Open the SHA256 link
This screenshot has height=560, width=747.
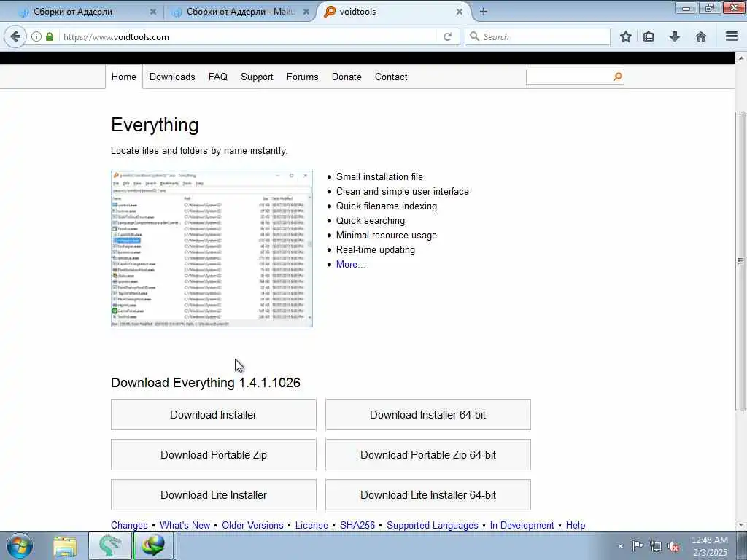tap(357, 525)
